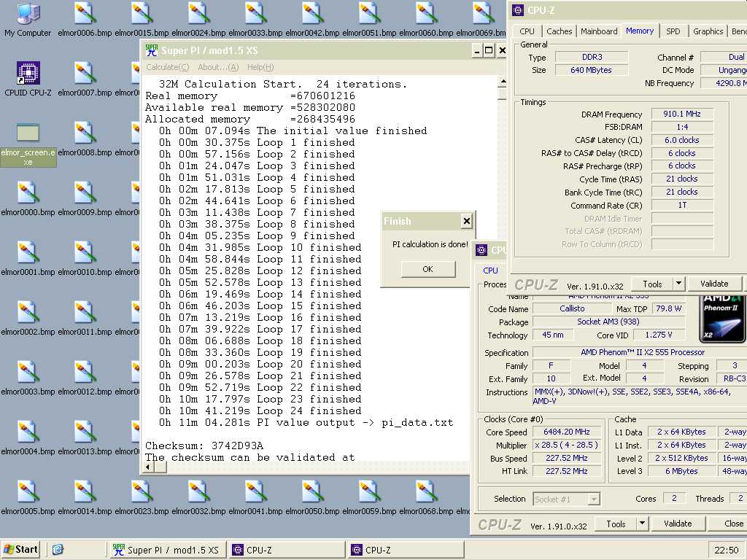The height and width of the screenshot is (560, 747).
Task: Select the elmor0003.bmp file icon
Action: coord(28,378)
